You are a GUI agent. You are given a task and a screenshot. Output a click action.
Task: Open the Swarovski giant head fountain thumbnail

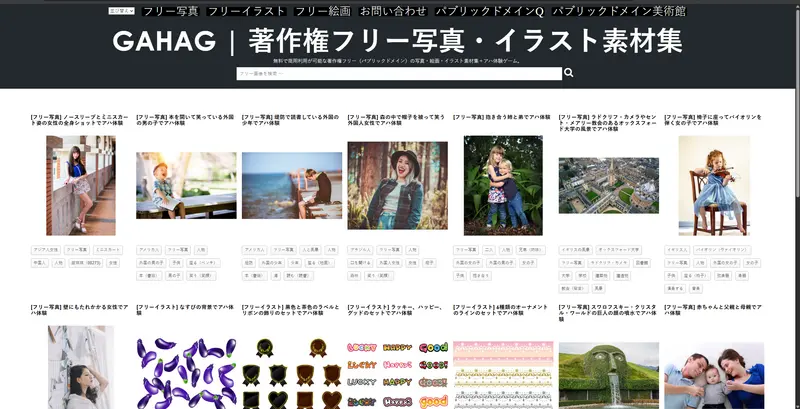609,375
